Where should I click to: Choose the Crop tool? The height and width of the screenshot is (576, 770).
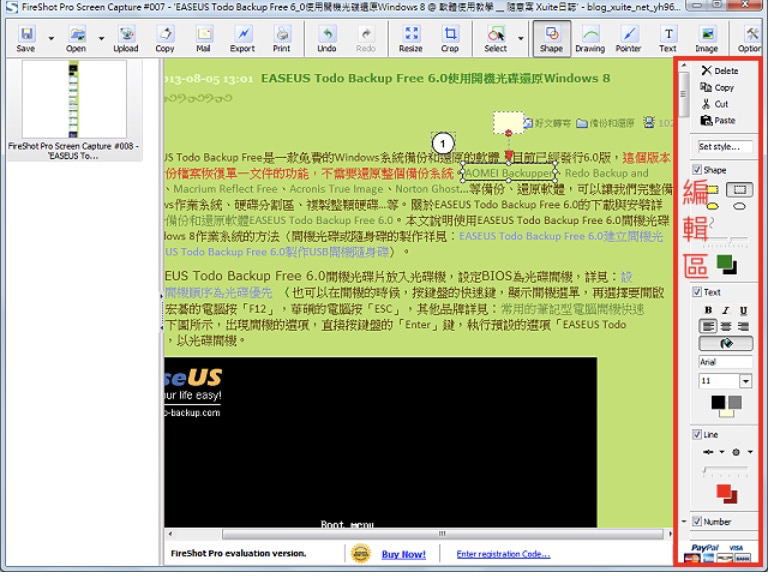pos(450,38)
